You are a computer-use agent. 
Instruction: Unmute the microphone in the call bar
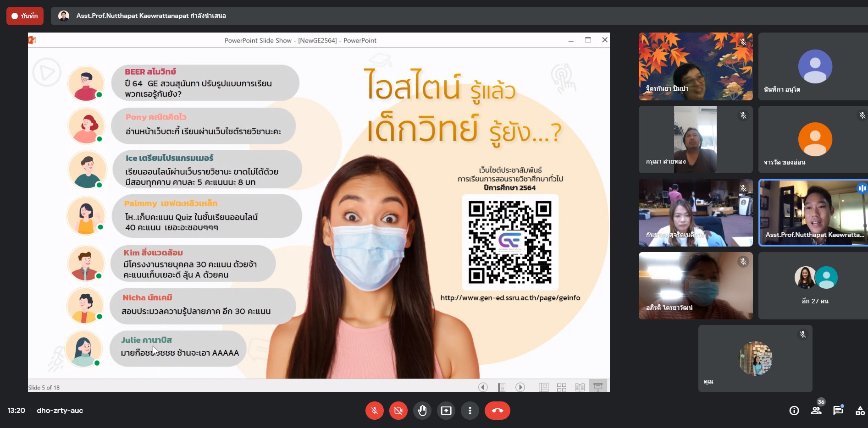click(x=374, y=411)
